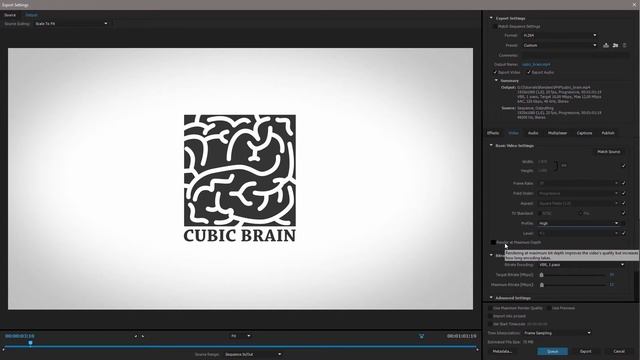This screenshot has width=640, height=360.
Task: Switch to the Output tab
Action: point(31,15)
